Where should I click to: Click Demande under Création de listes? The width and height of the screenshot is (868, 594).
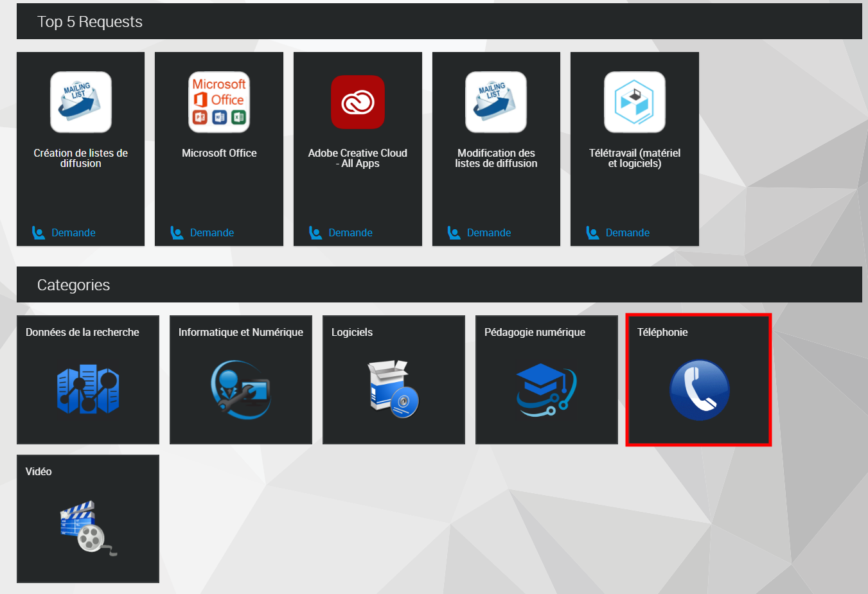(73, 232)
